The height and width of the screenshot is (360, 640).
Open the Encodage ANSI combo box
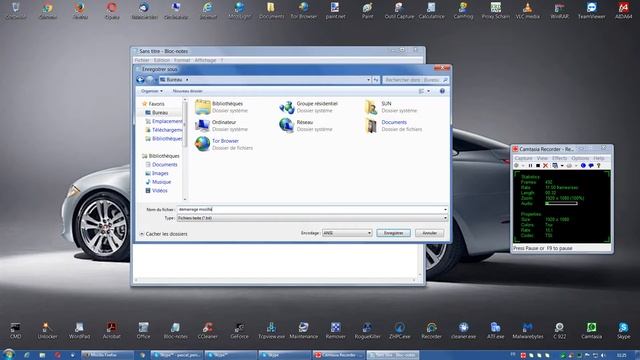point(347,233)
